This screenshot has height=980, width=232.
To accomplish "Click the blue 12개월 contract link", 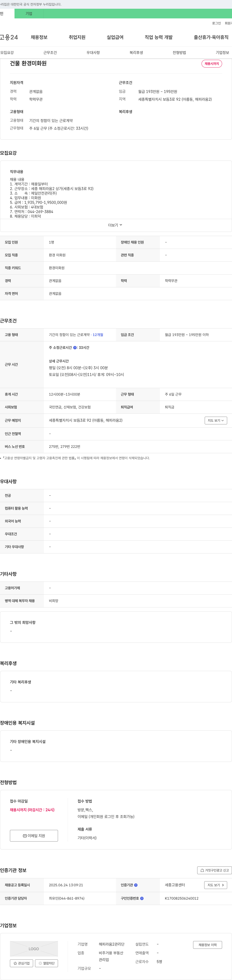I will [98, 335].
